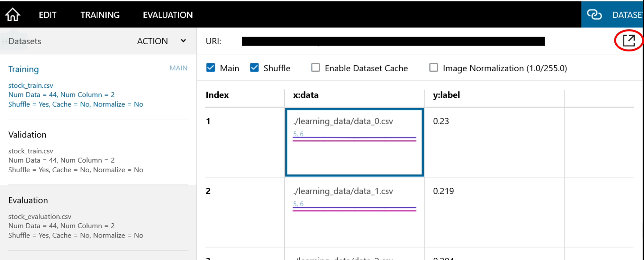Screen dimensions: 644x260
Task: Click the Home icon
Action: (13, 15)
